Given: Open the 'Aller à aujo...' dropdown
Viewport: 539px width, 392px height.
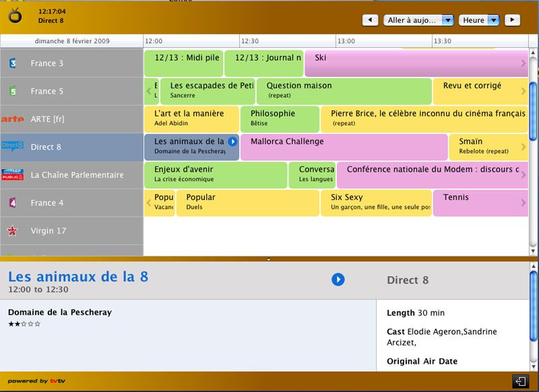Looking at the screenshot, I should (418, 20).
